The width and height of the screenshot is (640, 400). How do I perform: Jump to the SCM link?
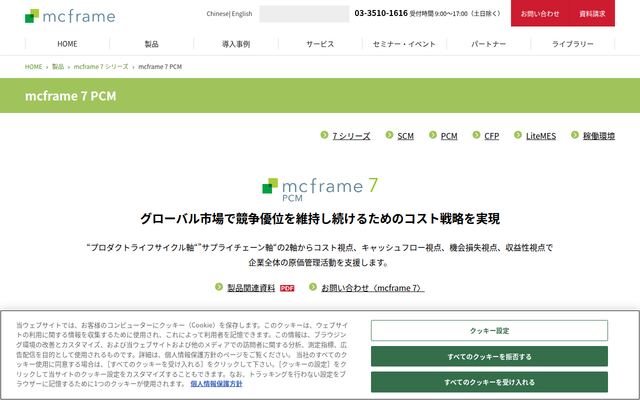[405, 136]
